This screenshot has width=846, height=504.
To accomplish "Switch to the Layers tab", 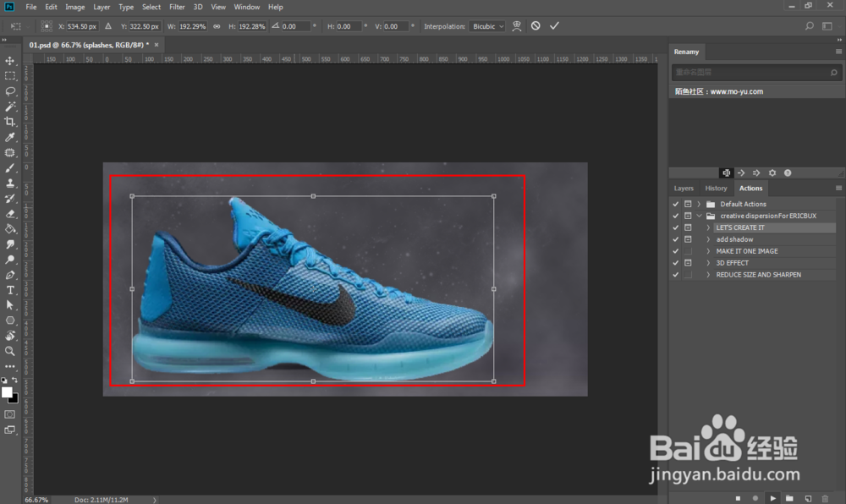I will click(684, 189).
